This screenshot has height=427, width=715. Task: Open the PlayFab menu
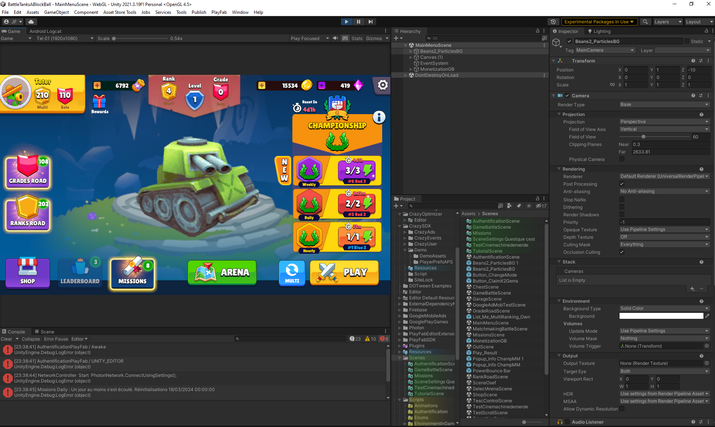click(219, 12)
